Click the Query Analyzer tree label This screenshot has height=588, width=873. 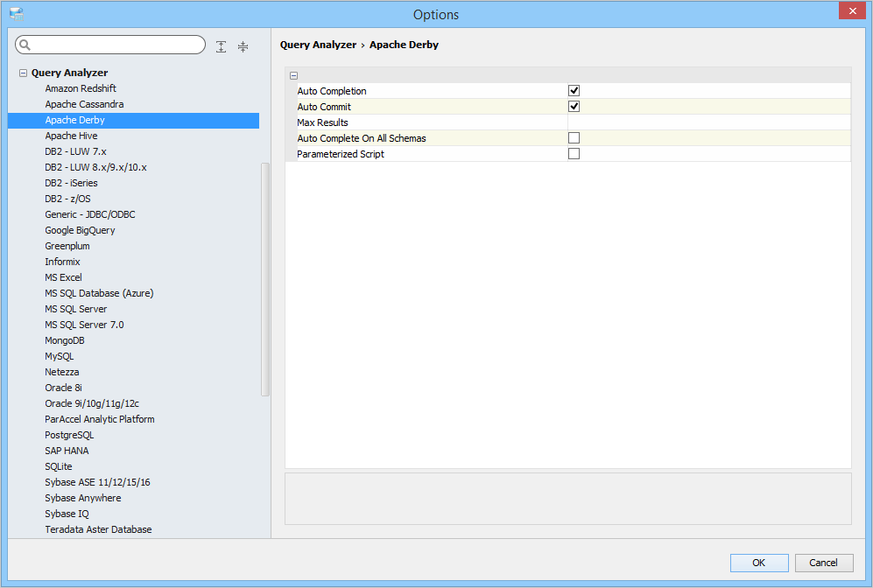pos(69,73)
